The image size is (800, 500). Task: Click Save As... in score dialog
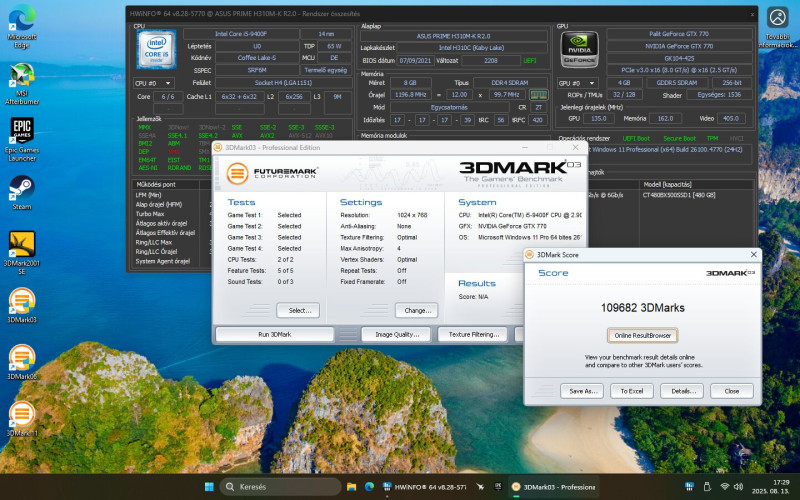[582, 391]
